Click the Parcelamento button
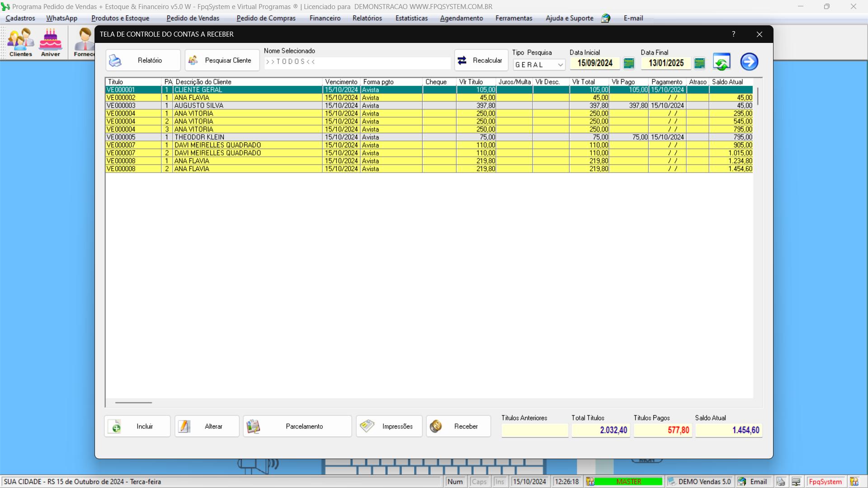Viewport: 868px width, 488px height. click(x=297, y=426)
